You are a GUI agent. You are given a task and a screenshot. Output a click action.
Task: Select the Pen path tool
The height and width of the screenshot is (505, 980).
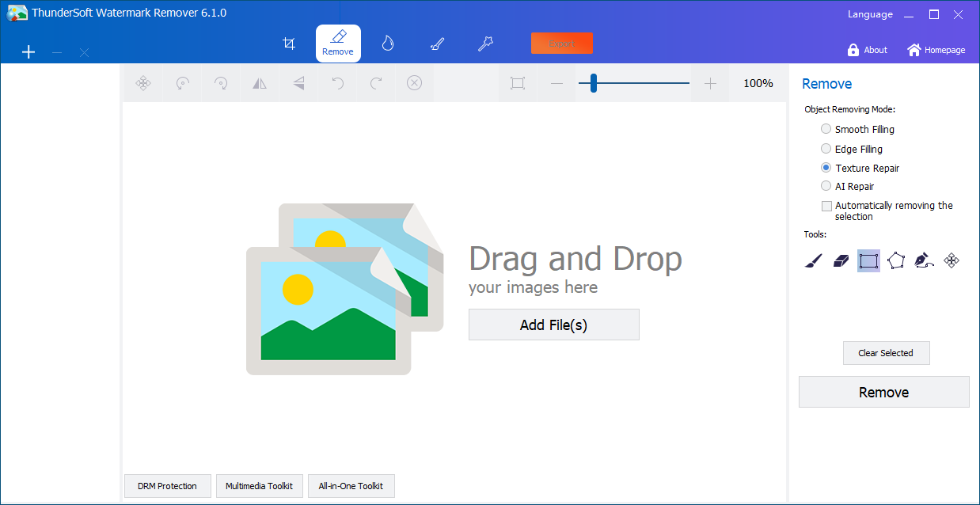click(924, 260)
